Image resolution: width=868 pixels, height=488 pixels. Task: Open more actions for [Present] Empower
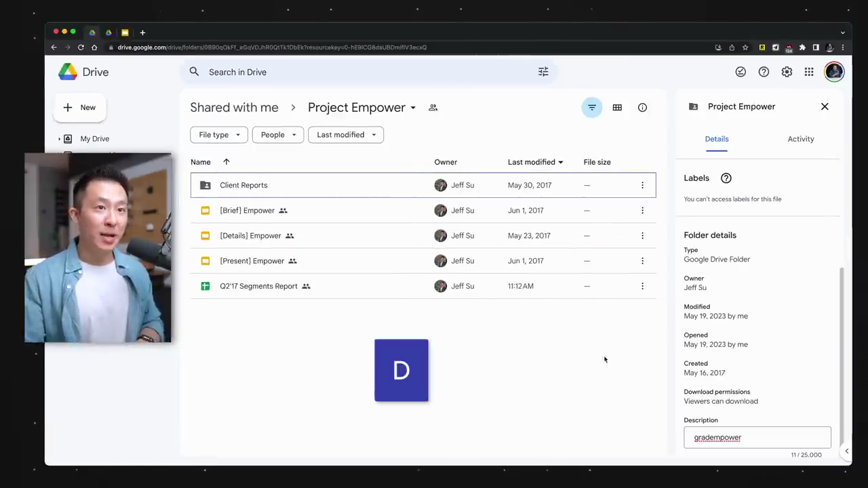pyautogui.click(x=642, y=261)
